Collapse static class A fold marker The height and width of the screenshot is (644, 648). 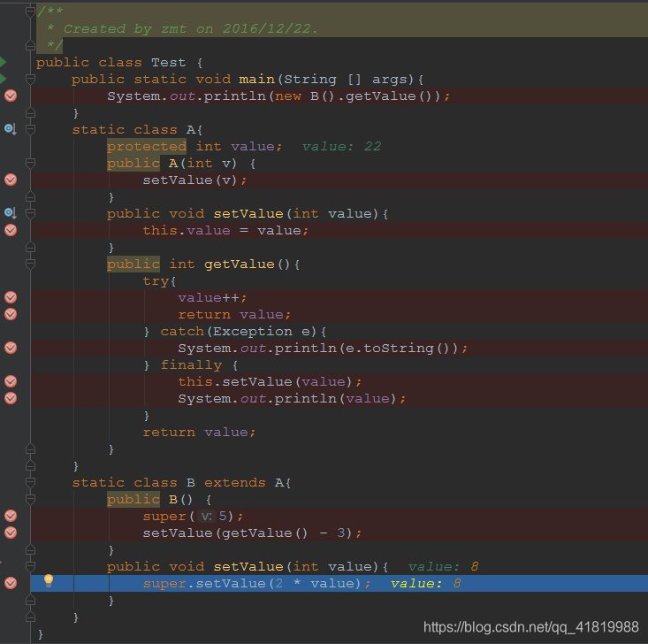(x=30, y=129)
